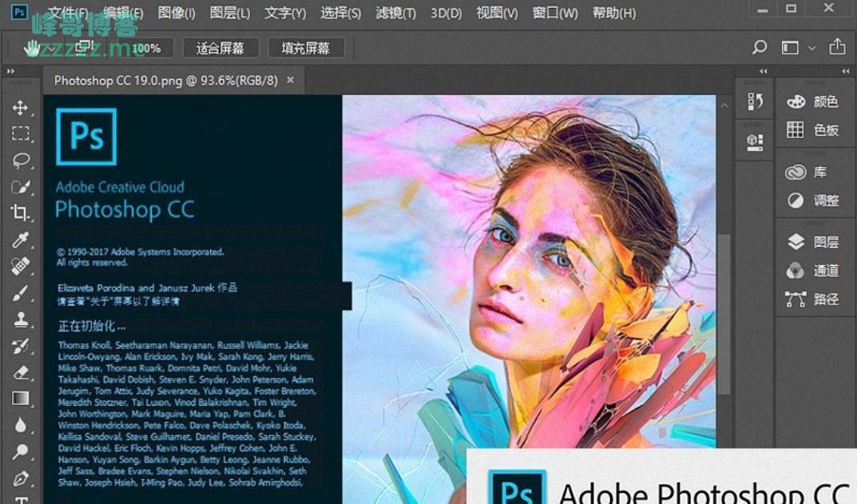Pick the Lasso tool
Screen dimensions: 857x504
coord(21,161)
